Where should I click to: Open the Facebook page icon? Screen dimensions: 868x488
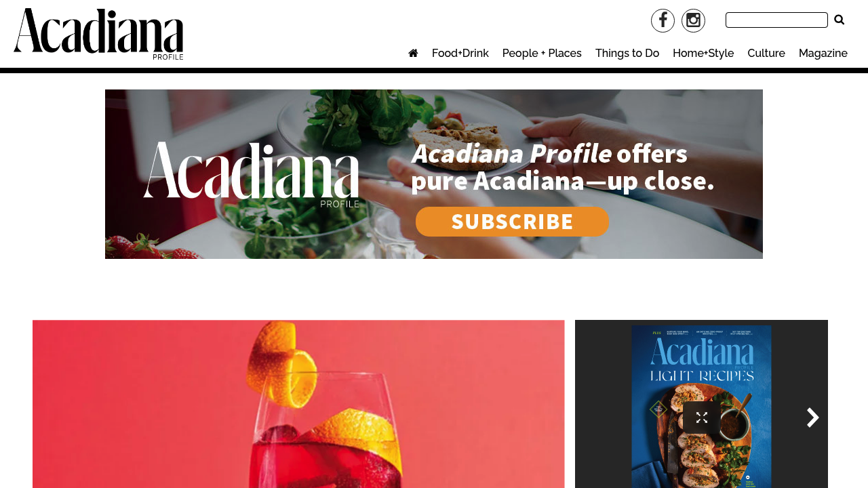click(x=663, y=20)
